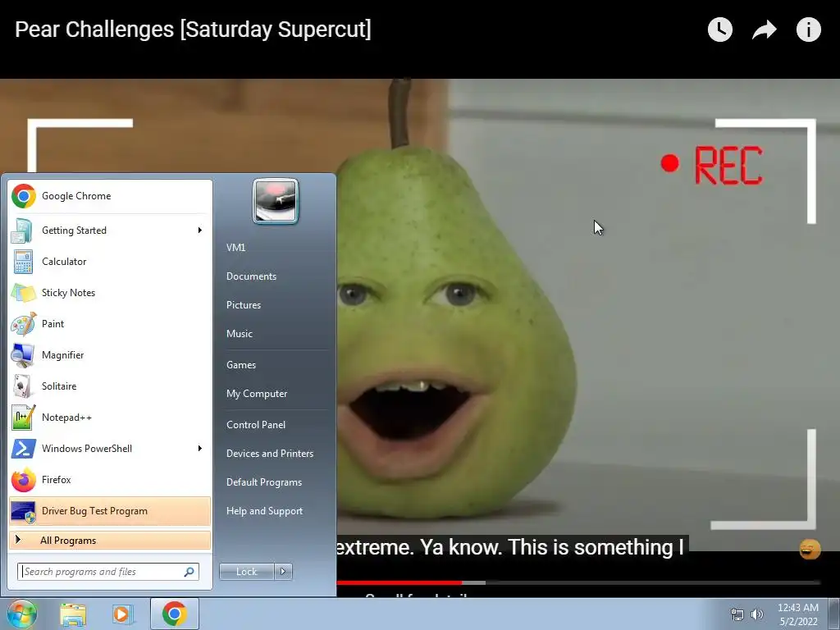Click the Watch Later clock icon
Screen dimensions: 840x630
pyautogui.click(x=720, y=30)
